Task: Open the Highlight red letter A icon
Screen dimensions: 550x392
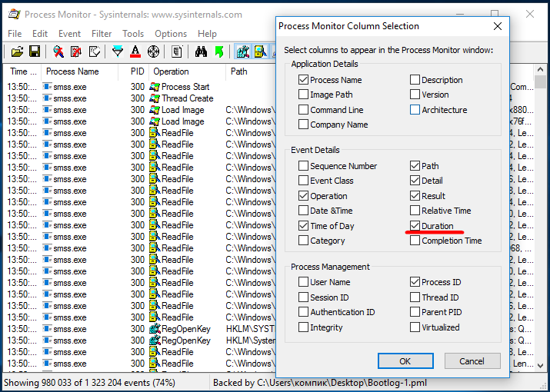Action: coord(135,51)
